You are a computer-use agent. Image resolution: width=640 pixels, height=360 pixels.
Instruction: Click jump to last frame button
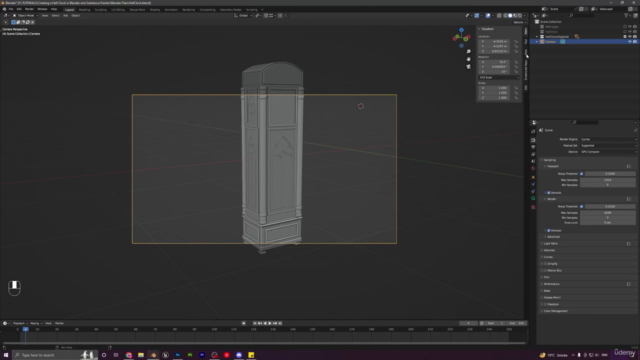280,323
